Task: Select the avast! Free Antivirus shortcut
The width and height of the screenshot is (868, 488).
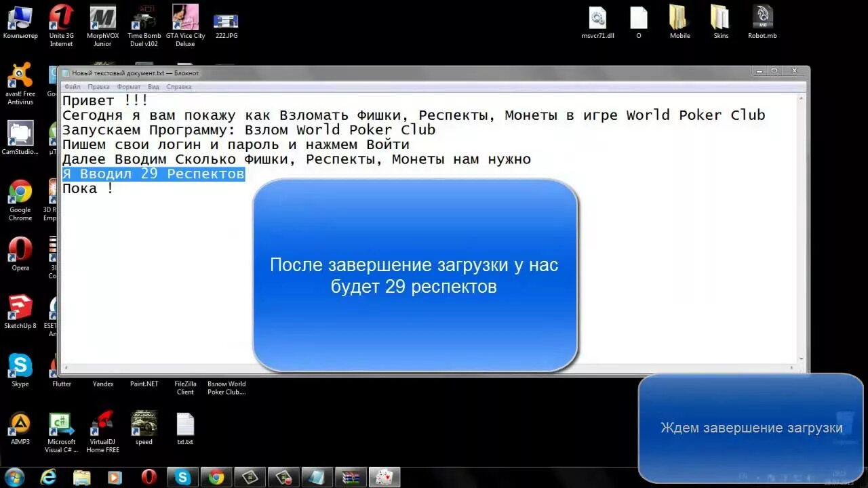Action: click(20, 84)
